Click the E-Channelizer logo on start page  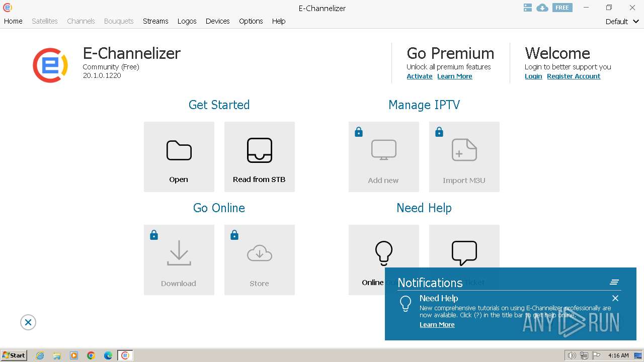tap(50, 65)
